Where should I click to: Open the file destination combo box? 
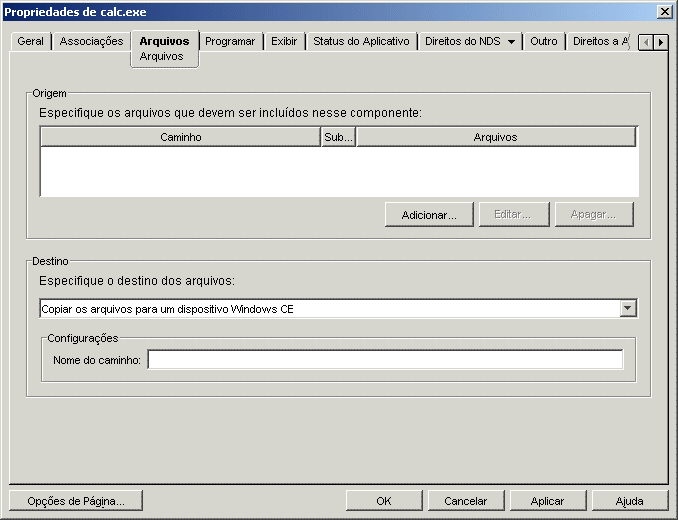pyautogui.click(x=338, y=309)
